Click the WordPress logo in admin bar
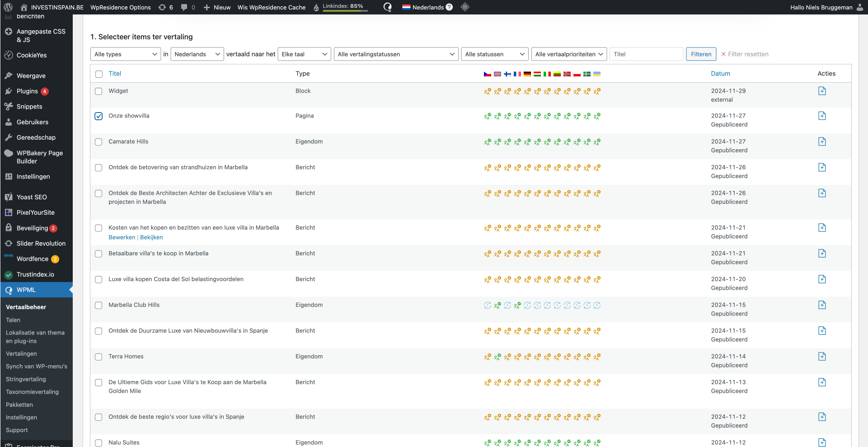Image resolution: width=868 pixels, height=447 pixels. click(8, 7)
